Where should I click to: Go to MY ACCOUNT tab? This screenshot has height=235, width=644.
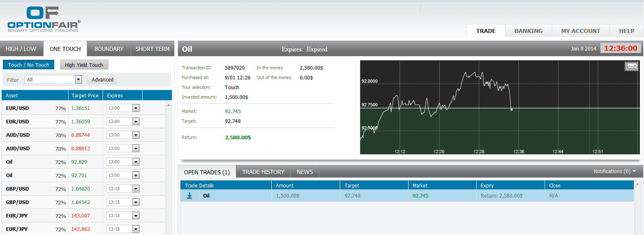pos(580,31)
